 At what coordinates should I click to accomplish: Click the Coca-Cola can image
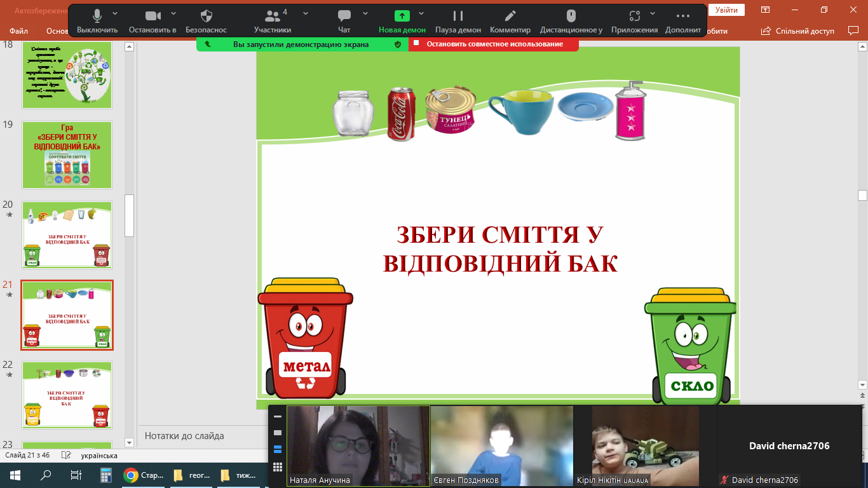(402, 114)
